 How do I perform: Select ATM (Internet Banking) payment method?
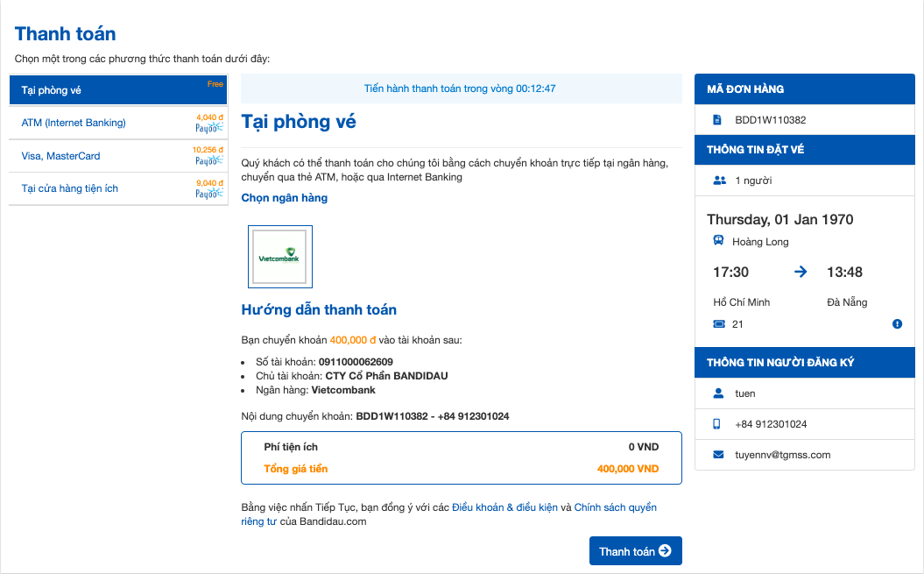tap(74, 123)
